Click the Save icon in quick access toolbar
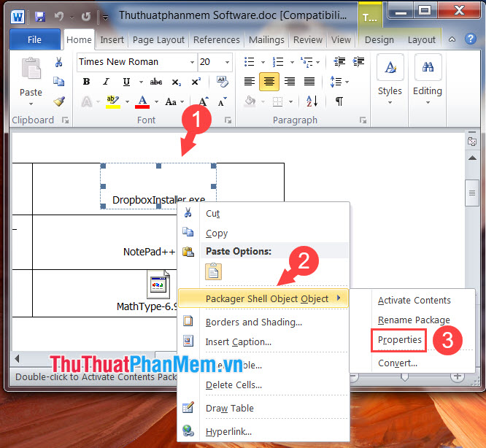 point(40,17)
